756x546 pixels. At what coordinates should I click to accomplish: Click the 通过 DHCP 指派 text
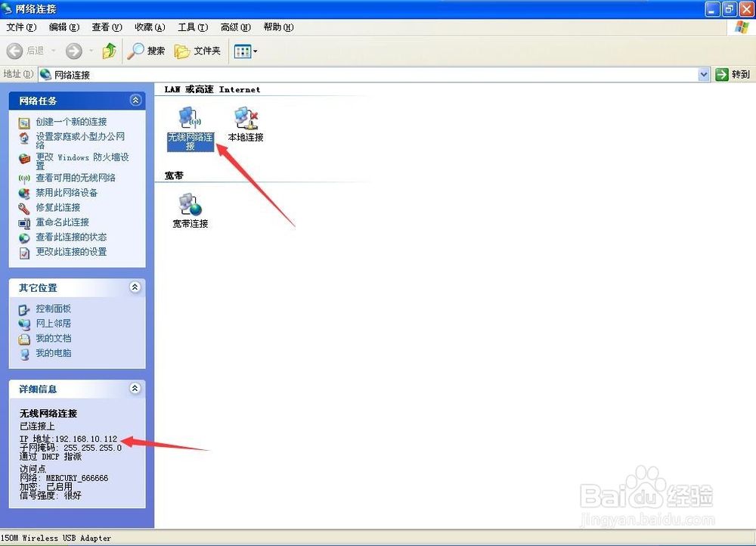click(x=51, y=457)
